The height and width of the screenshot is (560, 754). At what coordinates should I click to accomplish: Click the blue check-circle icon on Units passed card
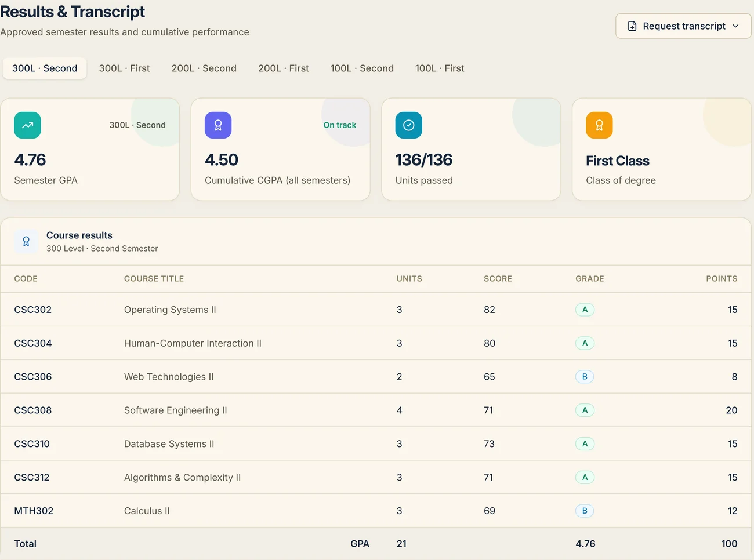[409, 125]
